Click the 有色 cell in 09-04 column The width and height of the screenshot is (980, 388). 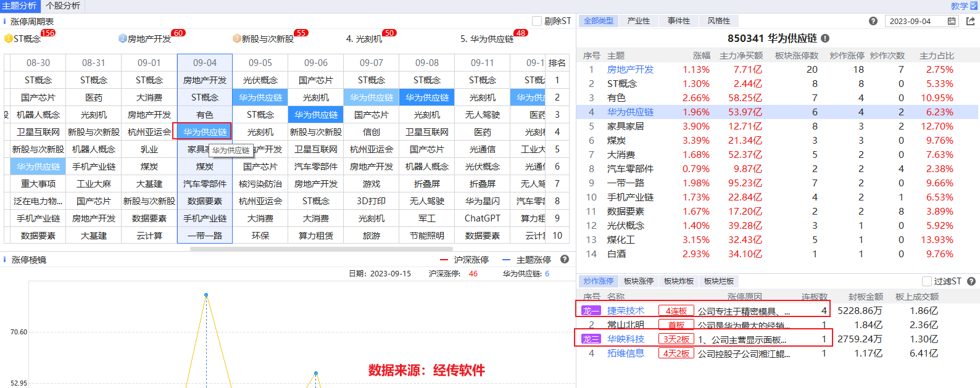point(205,115)
